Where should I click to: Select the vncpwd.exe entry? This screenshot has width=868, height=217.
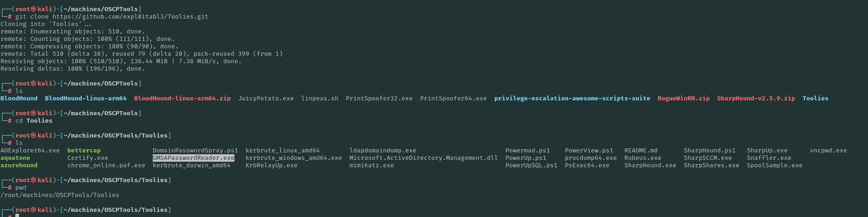(x=828, y=151)
